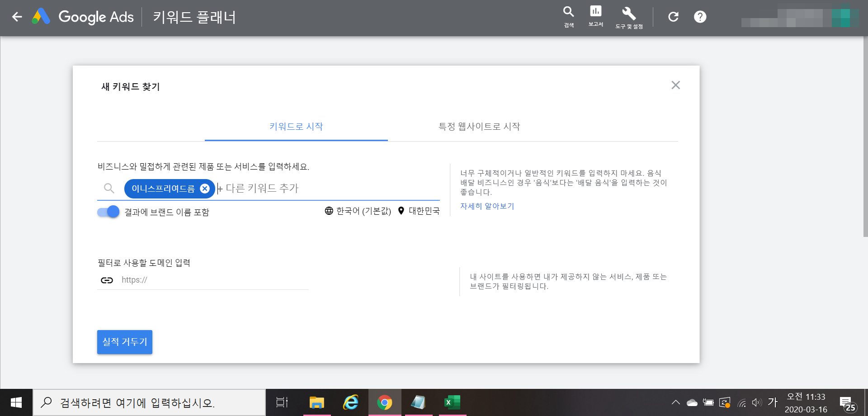Open the notepad app on the taskbar
This screenshot has height=416, width=868.
click(x=419, y=402)
